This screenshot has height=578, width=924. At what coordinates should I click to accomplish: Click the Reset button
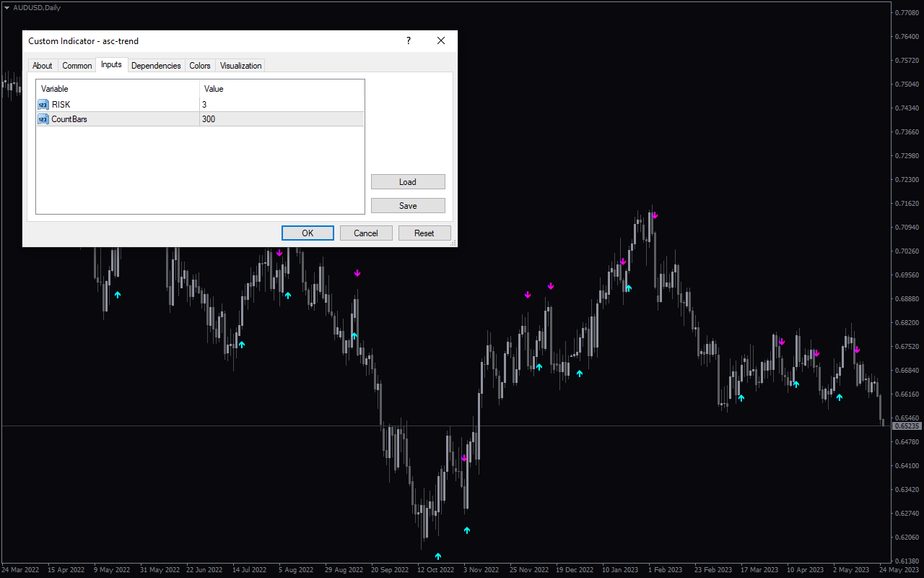[424, 233]
